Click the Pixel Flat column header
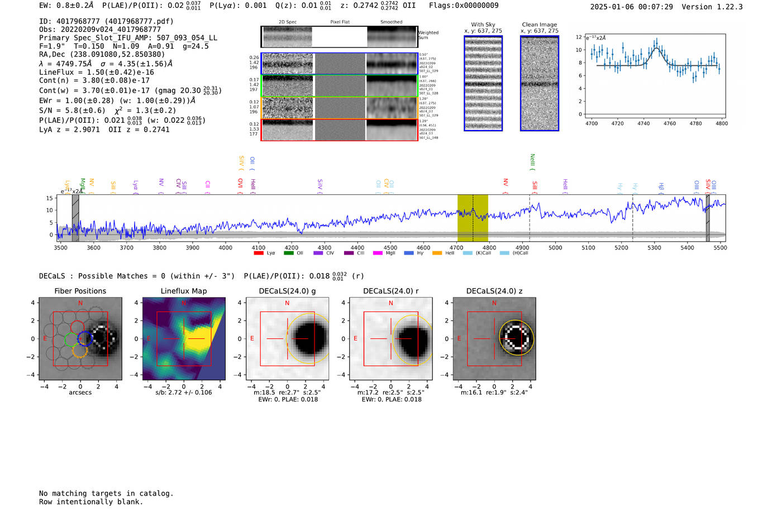 [x=340, y=22]
